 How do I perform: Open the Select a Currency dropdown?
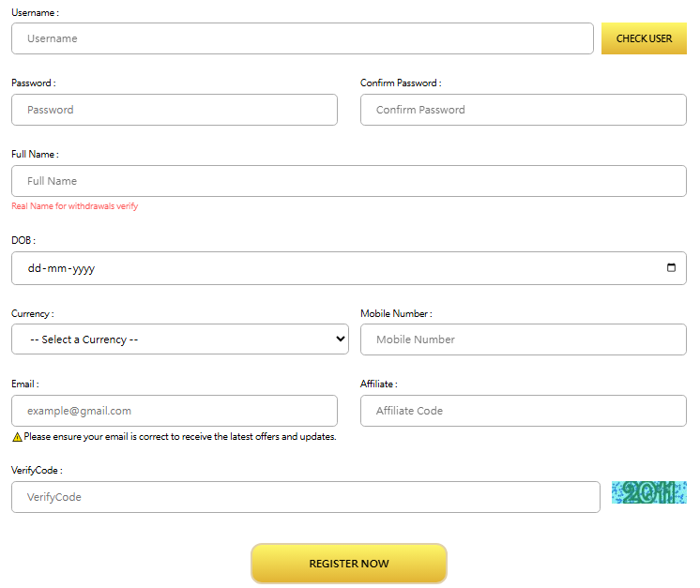click(179, 339)
